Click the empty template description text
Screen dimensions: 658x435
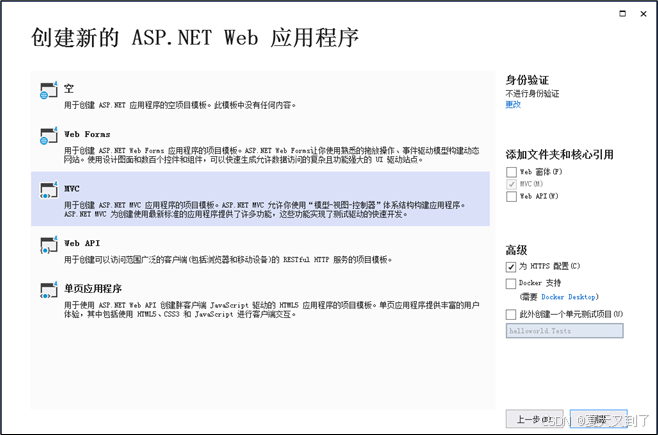pyautogui.click(x=180, y=105)
